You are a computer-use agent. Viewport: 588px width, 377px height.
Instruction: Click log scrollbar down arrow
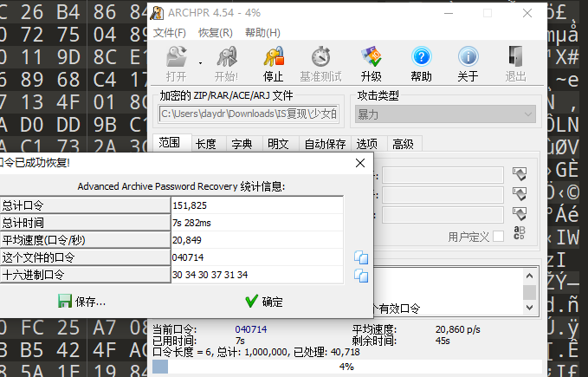[529, 308]
